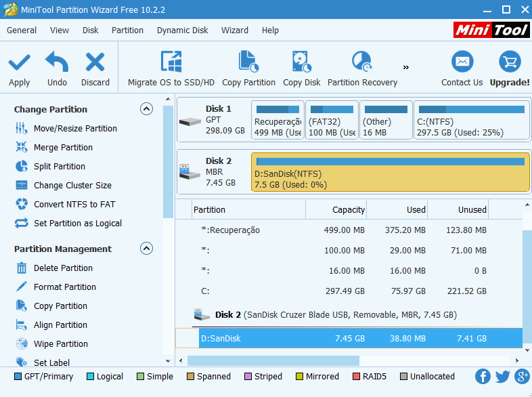Open MiniTool Facebook page icon
The width and height of the screenshot is (532, 397).
[x=483, y=377]
